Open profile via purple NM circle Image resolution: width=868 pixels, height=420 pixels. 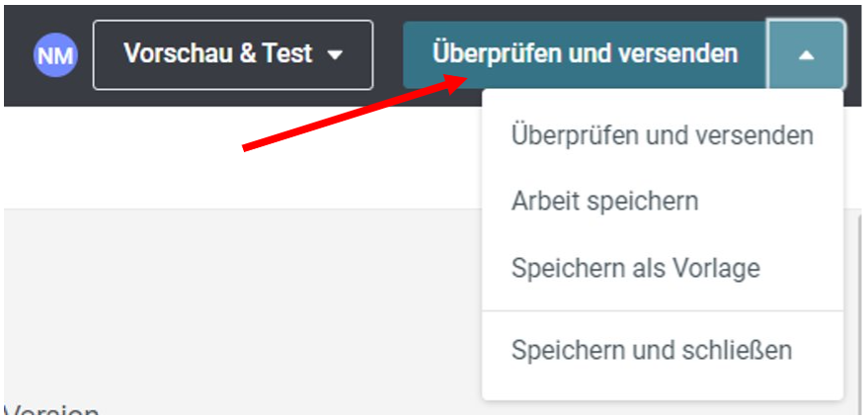click(55, 54)
